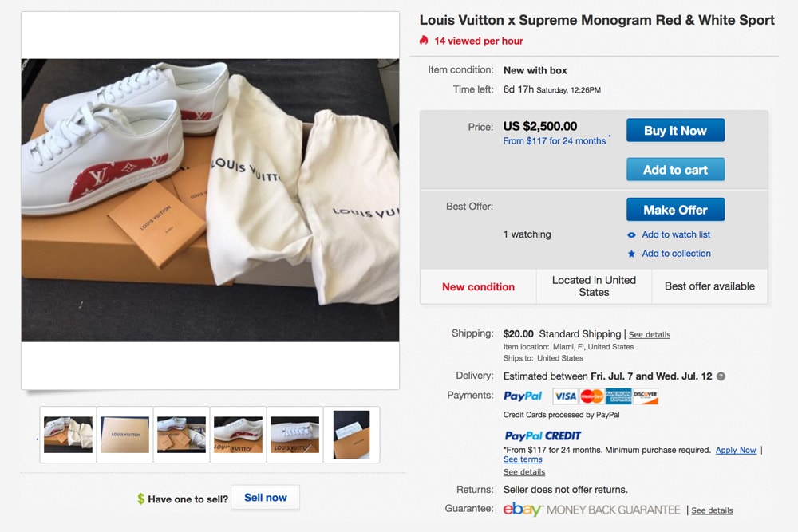Click Make Offer
798x532 pixels.
pyautogui.click(x=675, y=209)
